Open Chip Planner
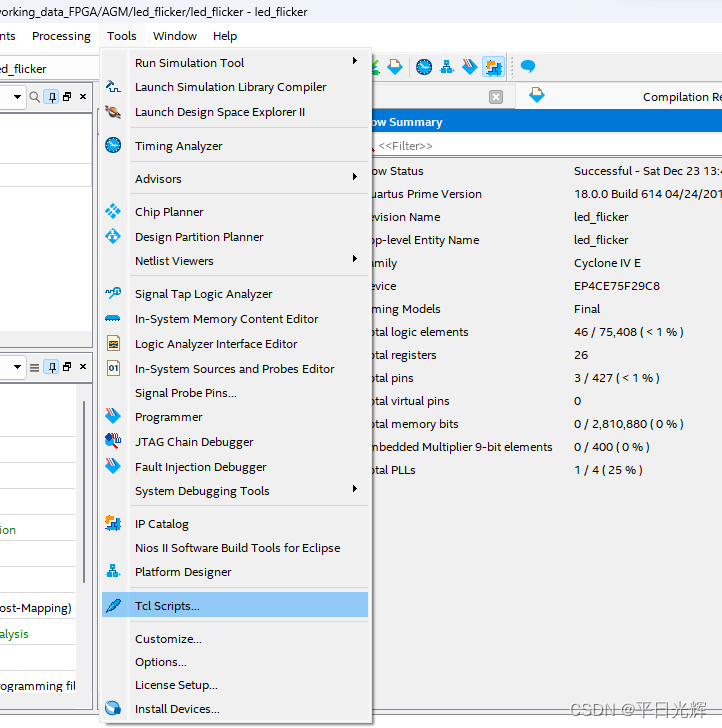This screenshot has height=728, width=722. tap(235, 212)
